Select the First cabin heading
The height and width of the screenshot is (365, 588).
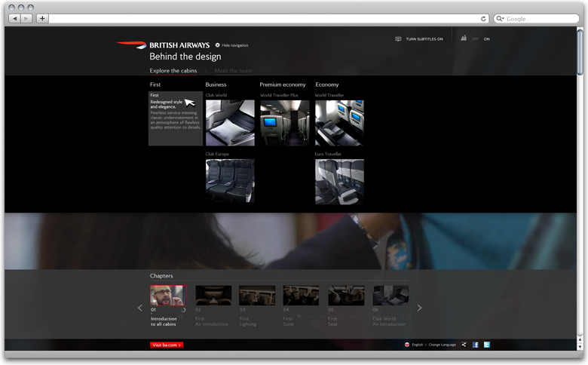155,84
